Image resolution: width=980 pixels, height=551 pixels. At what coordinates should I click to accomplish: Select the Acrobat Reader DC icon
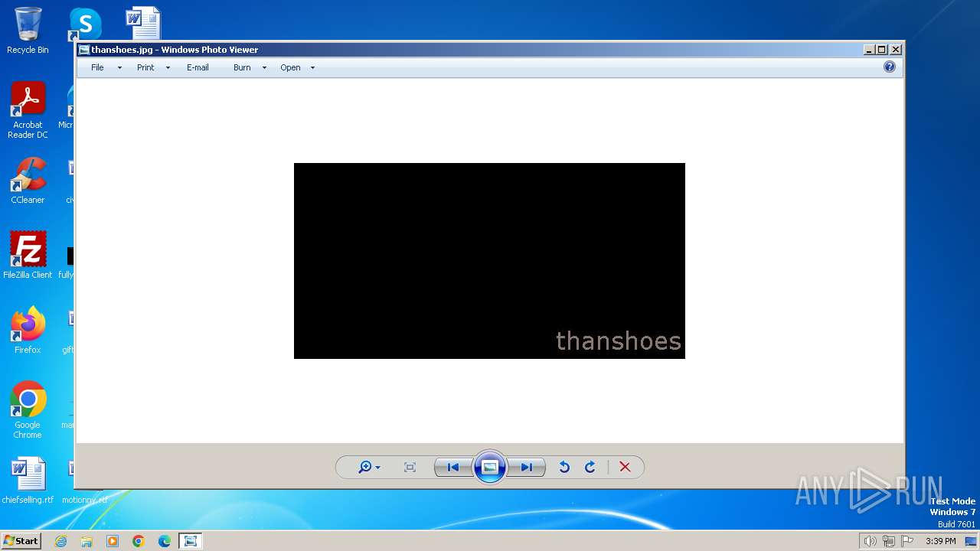(x=28, y=110)
